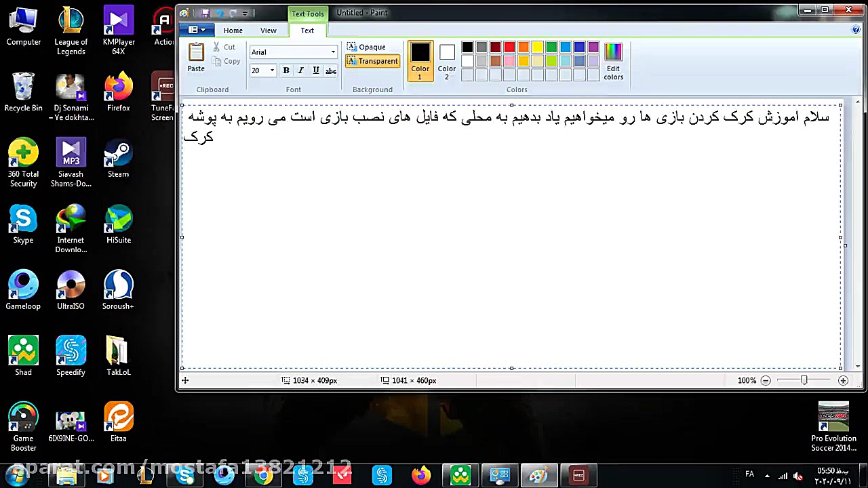This screenshot has height=488, width=868.
Task: Toggle bold formatting in the Font group
Action: [x=285, y=70]
